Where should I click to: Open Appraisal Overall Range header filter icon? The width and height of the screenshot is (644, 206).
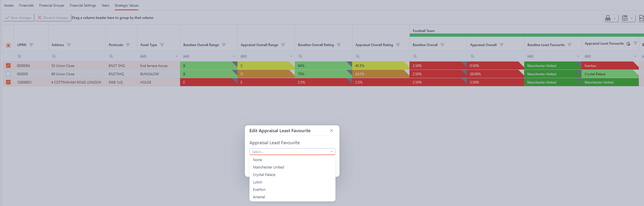point(283,45)
